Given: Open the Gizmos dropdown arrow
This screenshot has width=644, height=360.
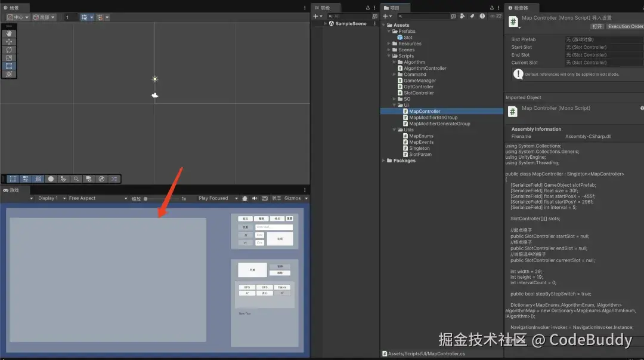Looking at the screenshot, I should pyautogui.click(x=306, y=198).
